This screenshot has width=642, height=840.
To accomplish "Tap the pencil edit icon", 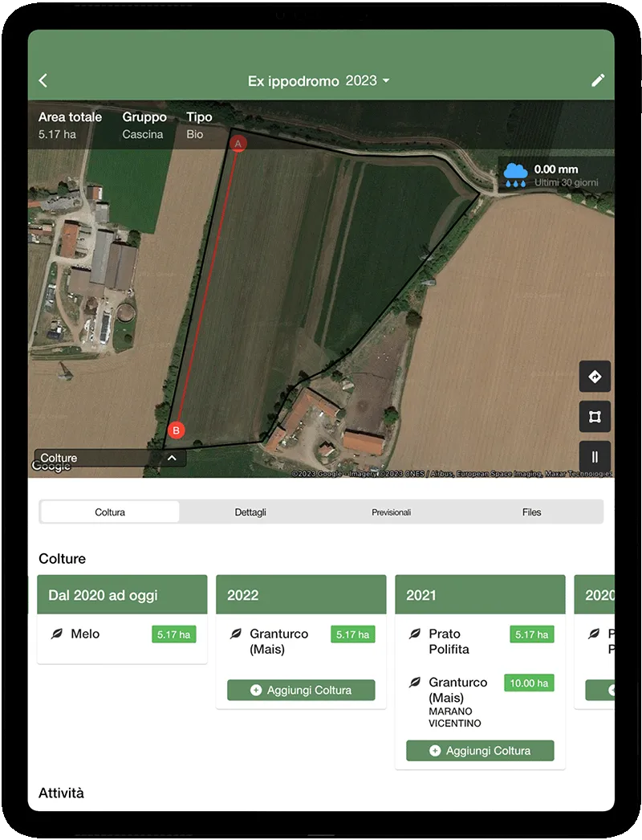I will click(x=598, y=80).
